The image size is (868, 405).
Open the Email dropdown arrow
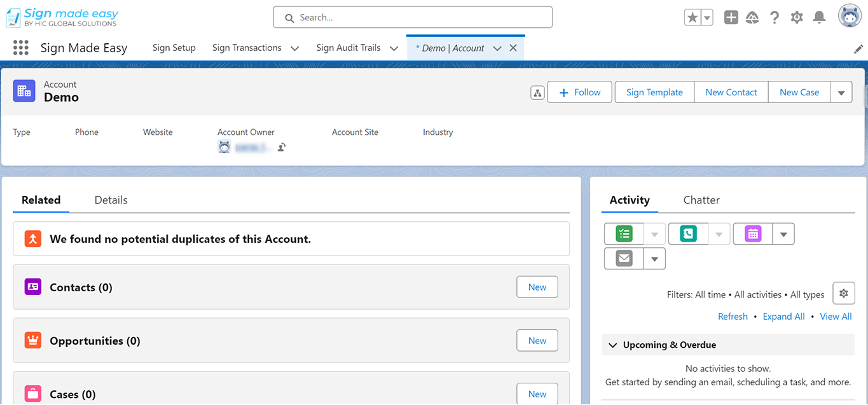[655, 259]
